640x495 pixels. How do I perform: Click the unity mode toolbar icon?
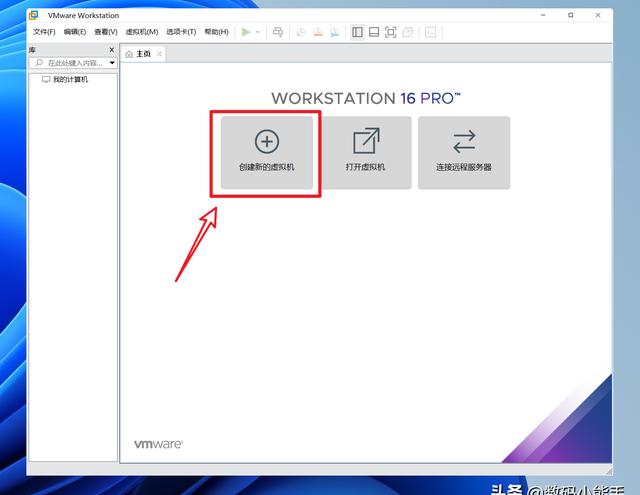click(407, 32)
